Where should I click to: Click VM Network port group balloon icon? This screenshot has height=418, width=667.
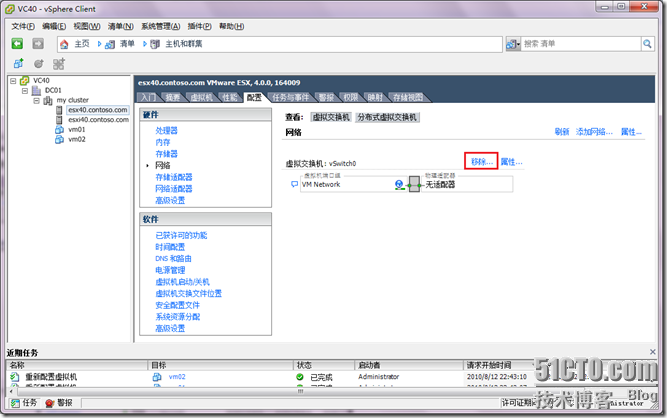pyautogui.click(x=294, y=185)
